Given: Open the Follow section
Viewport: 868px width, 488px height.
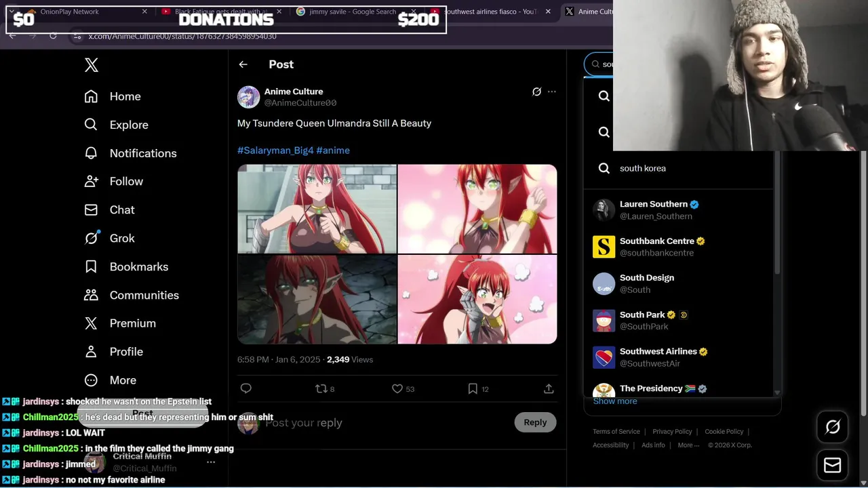Looking at the screenshot, I should click(x=113, y=182).
